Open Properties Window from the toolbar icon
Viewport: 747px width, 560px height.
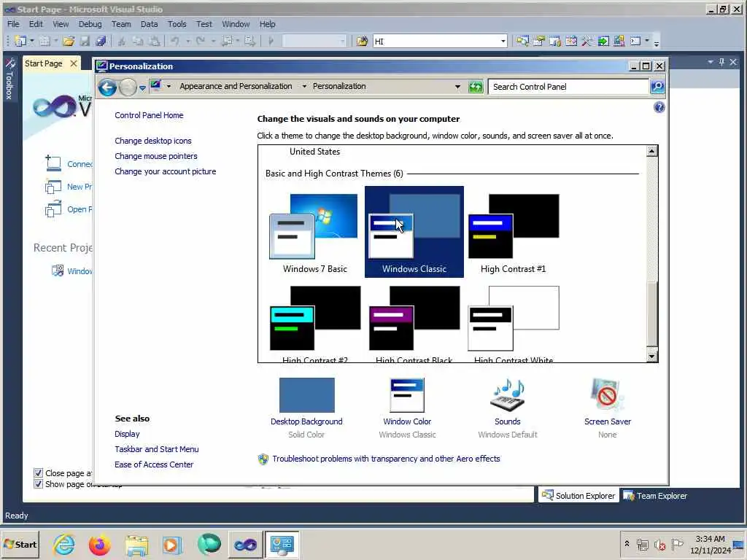(x=539, y=41)
